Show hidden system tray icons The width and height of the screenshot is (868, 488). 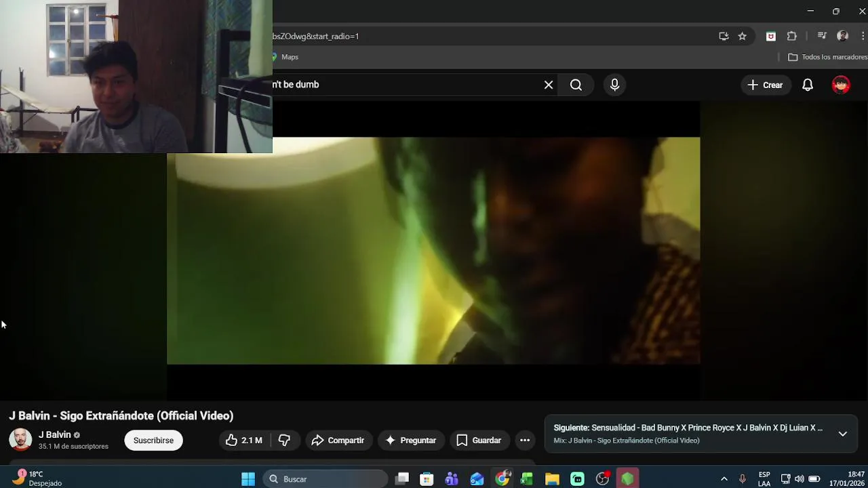click(724, 479)
